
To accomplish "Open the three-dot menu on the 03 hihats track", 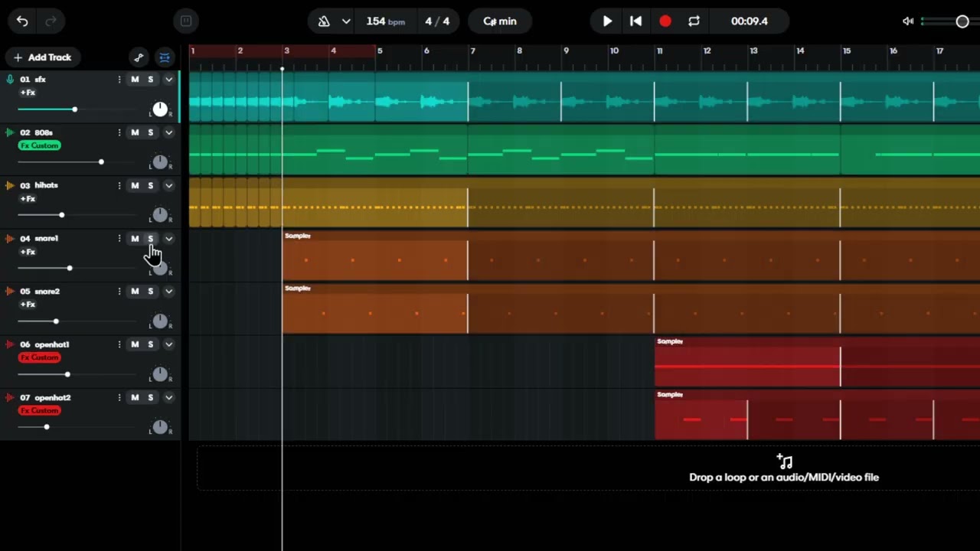I will (119, 185).
